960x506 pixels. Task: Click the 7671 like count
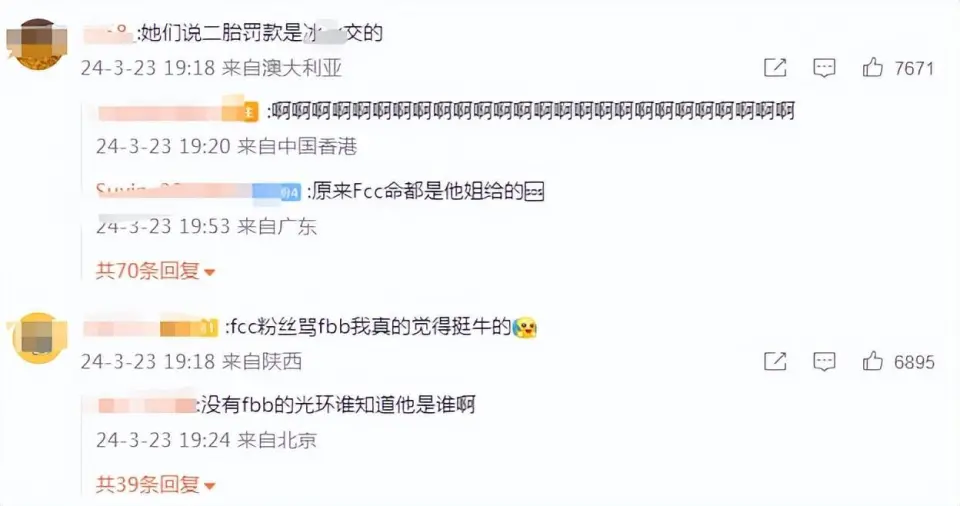coord(914,68)
